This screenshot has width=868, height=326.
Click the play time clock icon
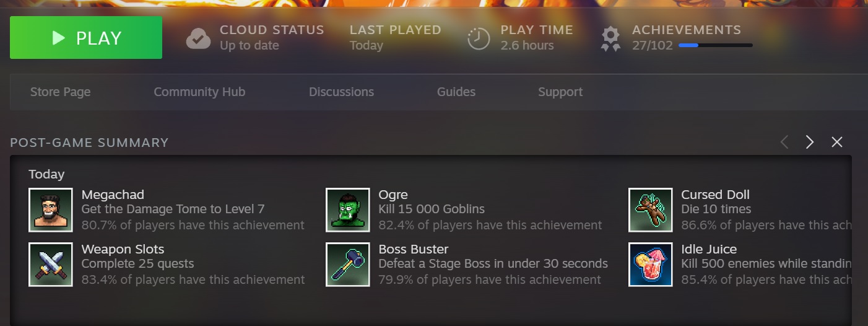pyautogui.click(x=479, y=38)
